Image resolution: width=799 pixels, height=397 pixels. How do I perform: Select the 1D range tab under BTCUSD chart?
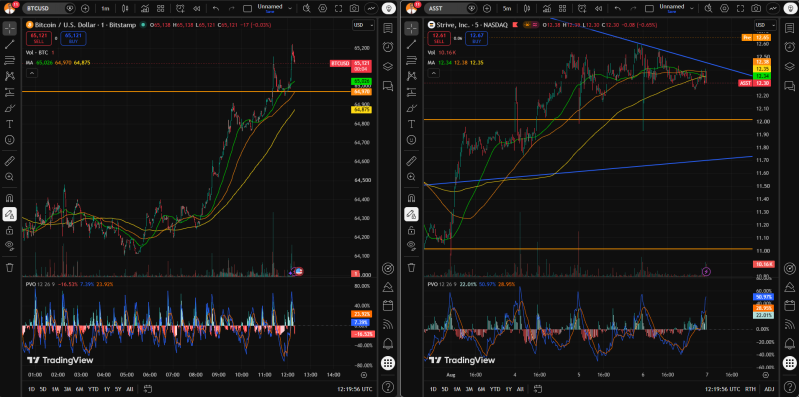32,389
